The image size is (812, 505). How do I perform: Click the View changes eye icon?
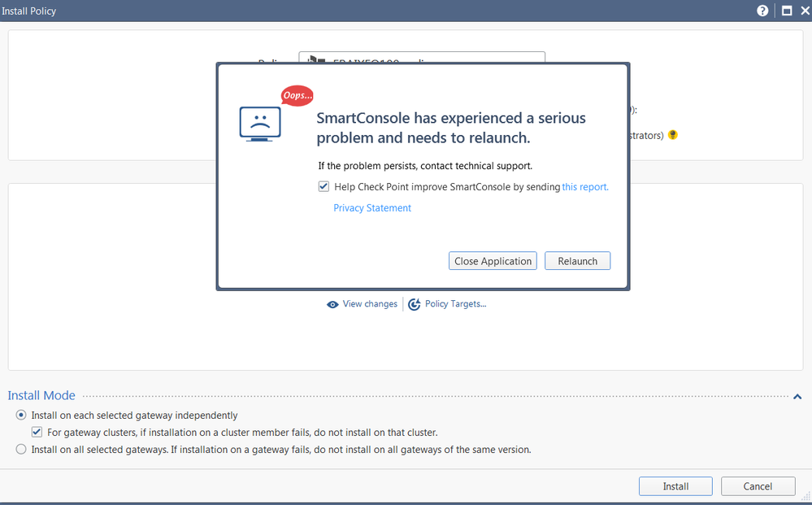[332, 304]
